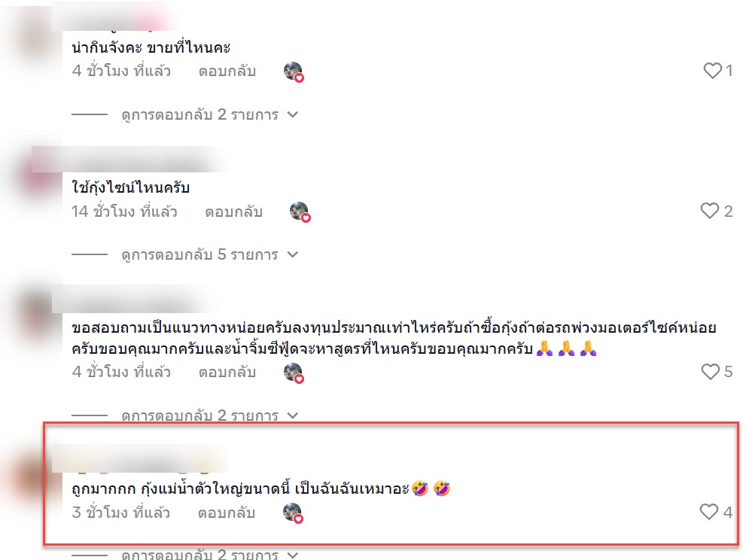The width and height of the screenshot is (746, 560).
Task: Open blurred username above 'ใช้กุ้งไซน์ไหนครับ'
Action: point(129,160)
